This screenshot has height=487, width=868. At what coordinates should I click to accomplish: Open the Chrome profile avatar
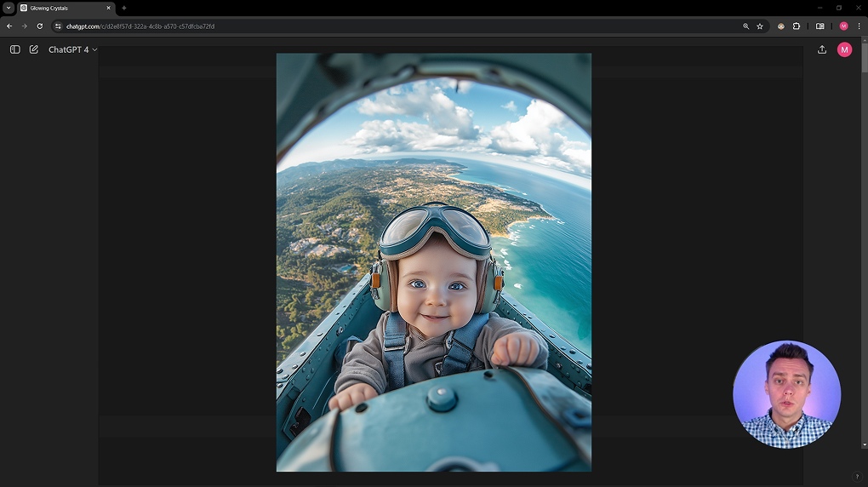click(843, 26)
